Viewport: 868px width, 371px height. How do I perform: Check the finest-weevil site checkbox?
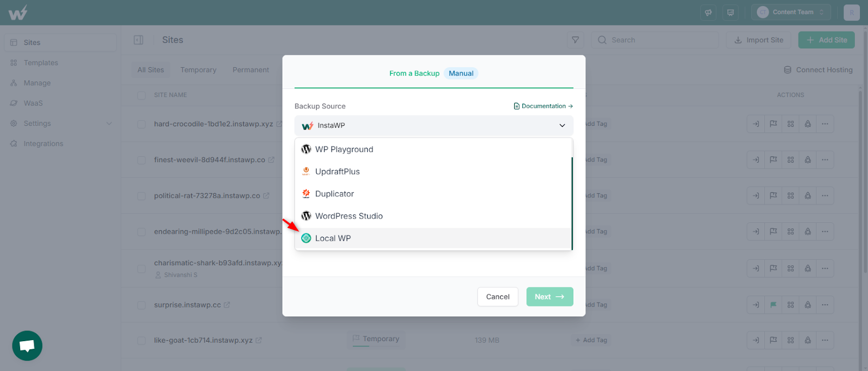(x=142, y=160)
